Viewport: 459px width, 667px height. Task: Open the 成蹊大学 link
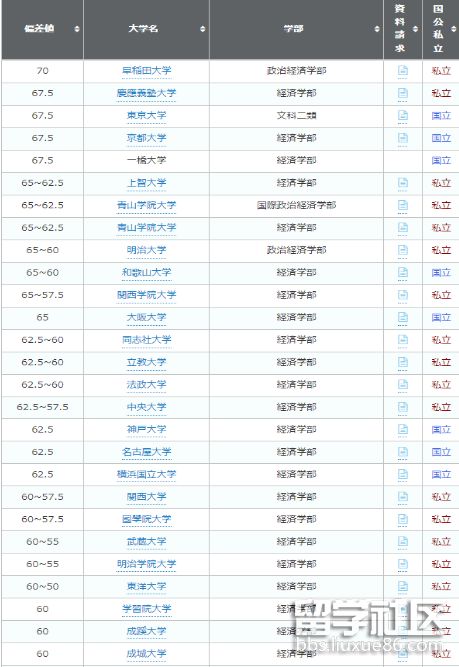point(146,632)
